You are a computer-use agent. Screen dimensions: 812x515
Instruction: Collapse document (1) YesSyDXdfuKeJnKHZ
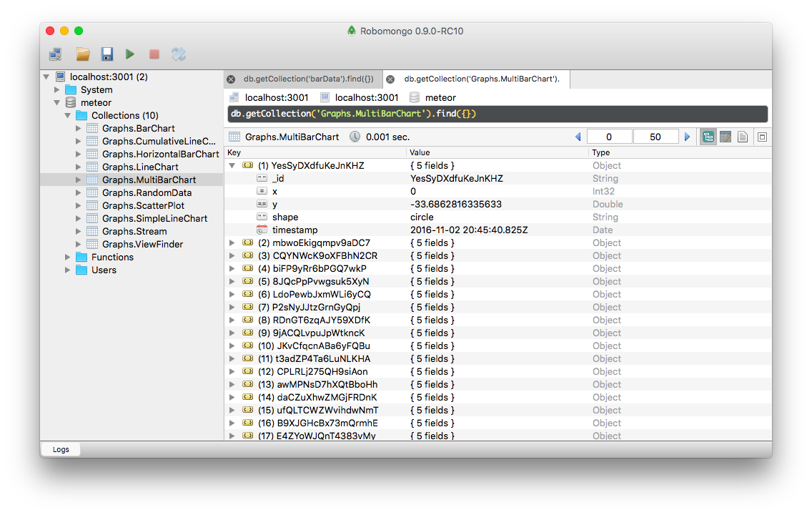[x=232, y=166]
